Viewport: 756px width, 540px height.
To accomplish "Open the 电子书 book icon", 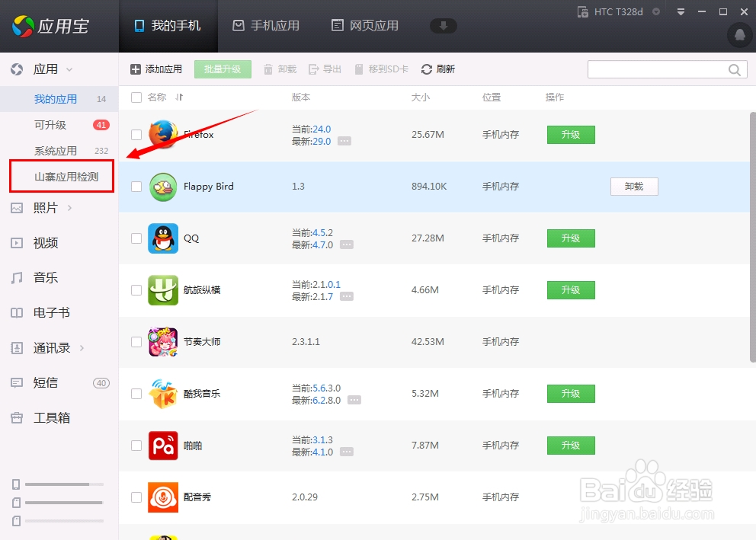I will 17,312.
